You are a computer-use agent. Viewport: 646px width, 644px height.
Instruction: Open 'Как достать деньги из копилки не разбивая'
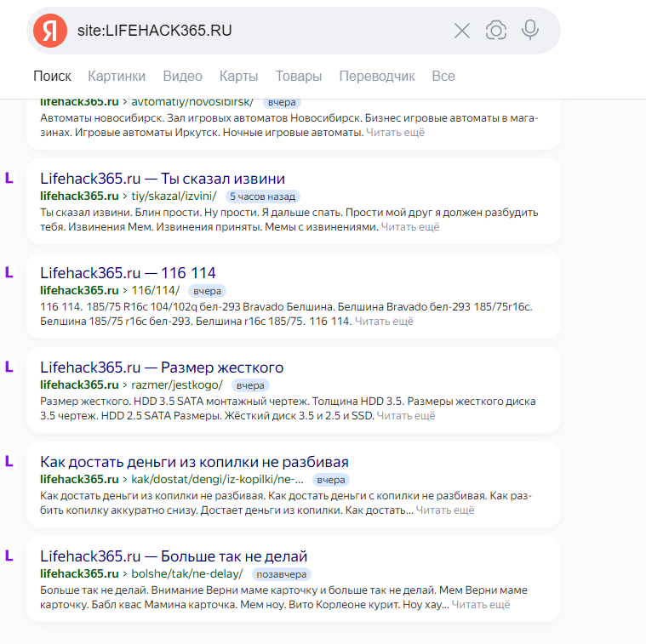[x=194, y=462]
